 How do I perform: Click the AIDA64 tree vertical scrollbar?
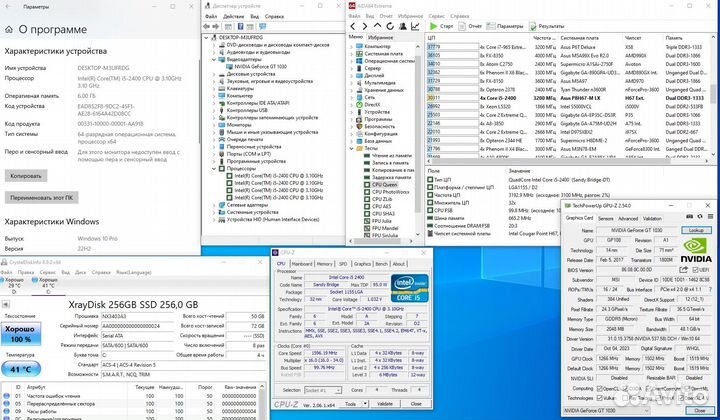coord(417,133)
